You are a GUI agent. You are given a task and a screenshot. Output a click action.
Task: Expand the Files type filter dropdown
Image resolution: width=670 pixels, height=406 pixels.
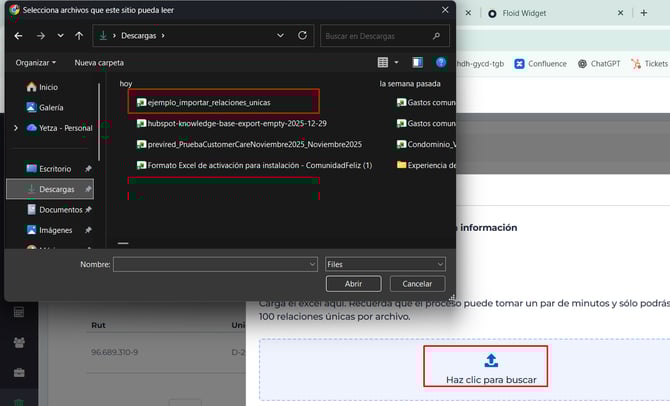coord(385,264)
